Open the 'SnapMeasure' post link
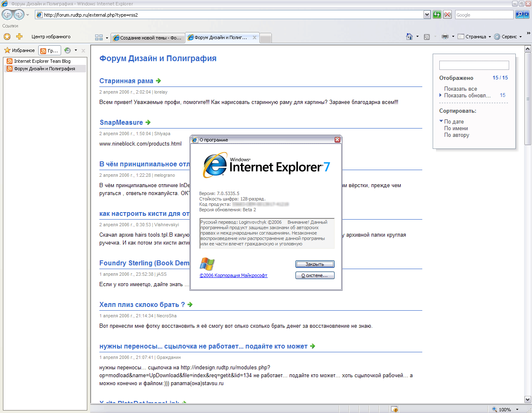532x413 pixels. coord(121,122)
